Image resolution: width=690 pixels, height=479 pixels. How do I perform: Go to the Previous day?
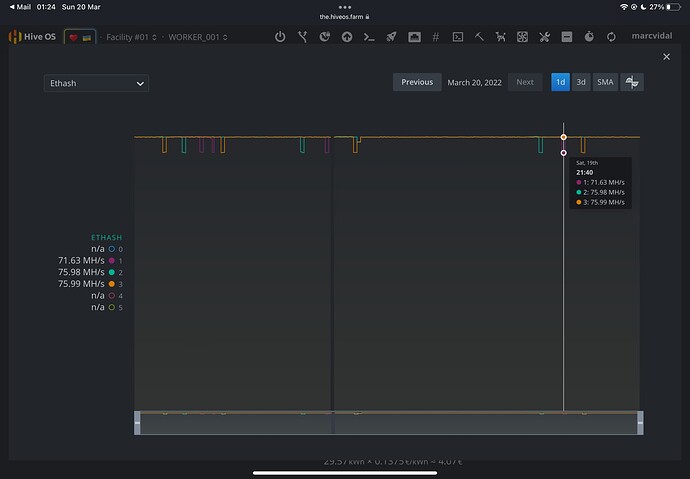[417, 82]
